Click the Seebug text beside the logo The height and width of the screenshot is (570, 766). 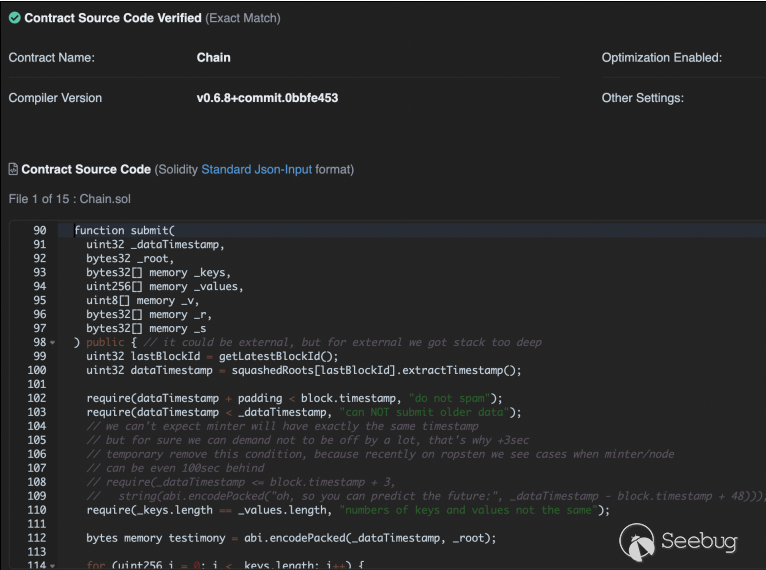pos(699,543)
